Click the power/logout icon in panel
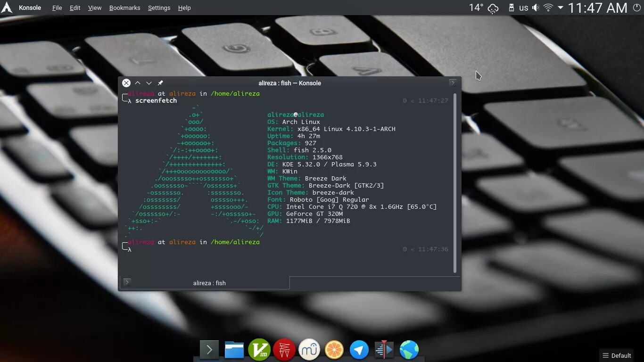This screenshot has width=644, height=362. click(638, 8)
